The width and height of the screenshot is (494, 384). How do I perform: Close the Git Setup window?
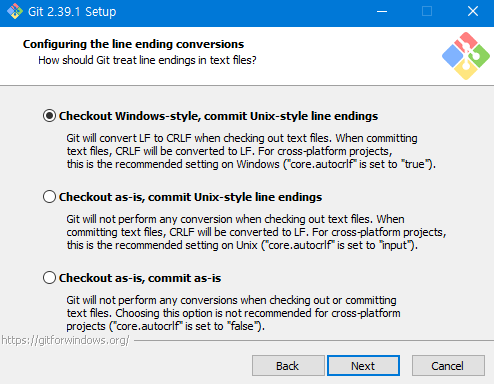[473, 12]
